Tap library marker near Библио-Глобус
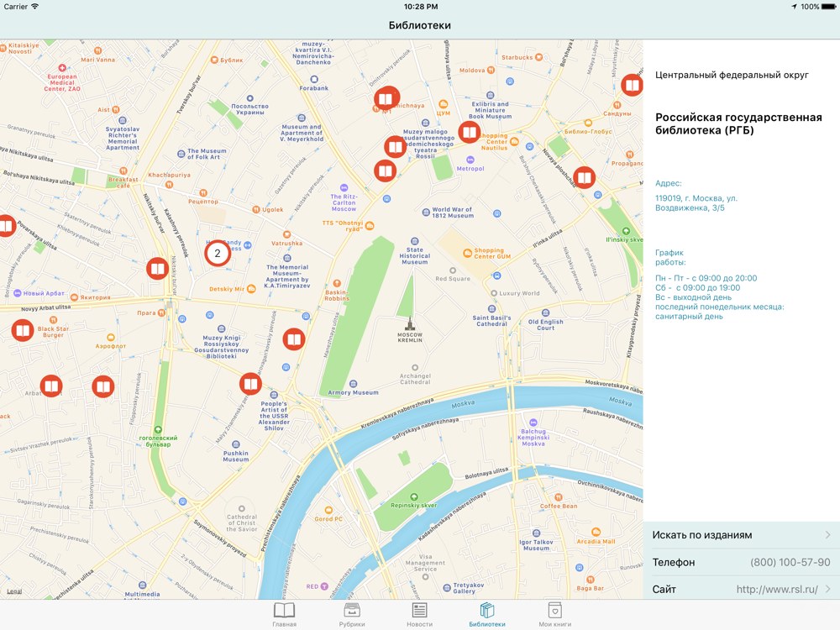Image resolution: width=840 pixels, height=630 pixels. [x=585, y=177]
